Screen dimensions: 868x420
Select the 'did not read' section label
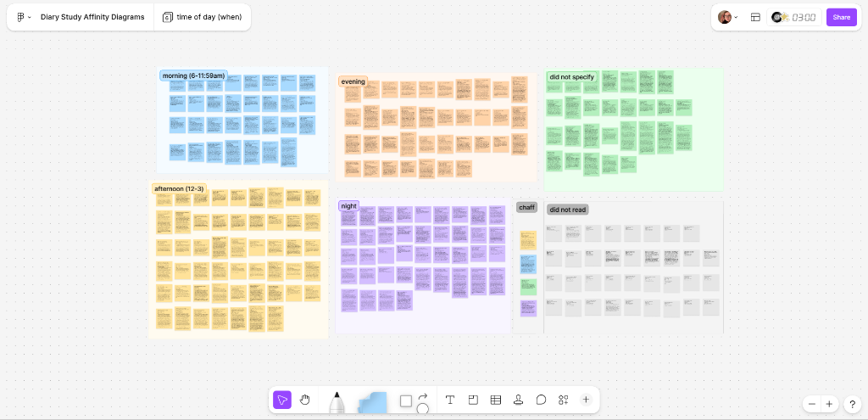(x=567, y=210)
